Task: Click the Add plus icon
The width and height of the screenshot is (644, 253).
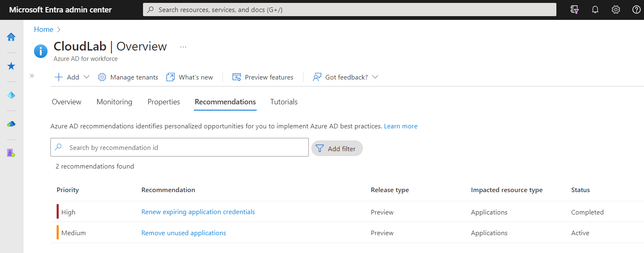Action: 59,77
